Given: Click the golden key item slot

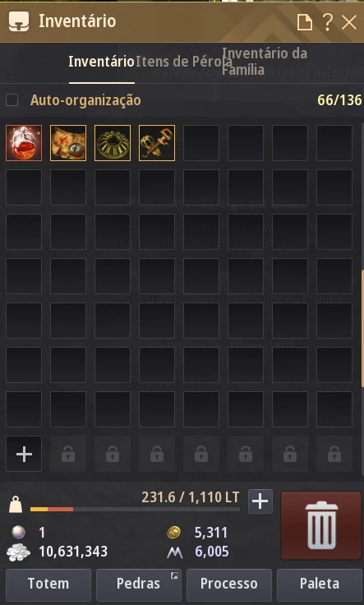Looking at the screenshot, I should pyautogui.click(x=157, y=143).
